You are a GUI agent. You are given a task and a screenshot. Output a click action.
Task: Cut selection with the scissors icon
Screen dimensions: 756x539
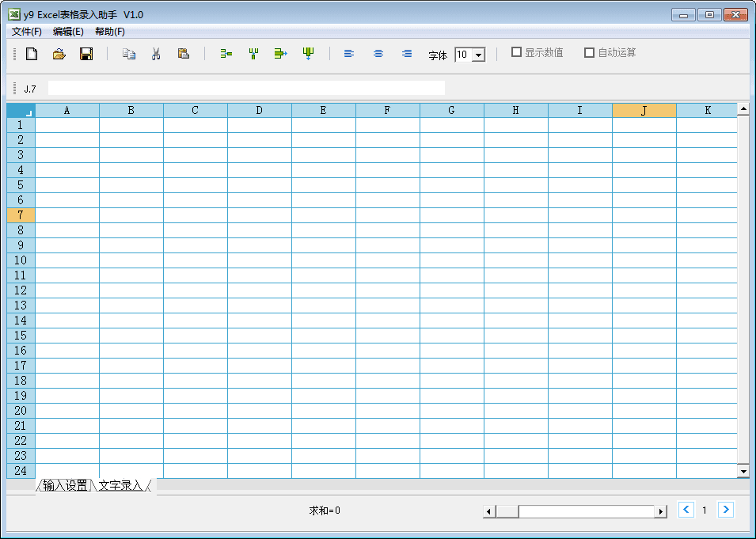pyautogui.click(x=156, y=53)
